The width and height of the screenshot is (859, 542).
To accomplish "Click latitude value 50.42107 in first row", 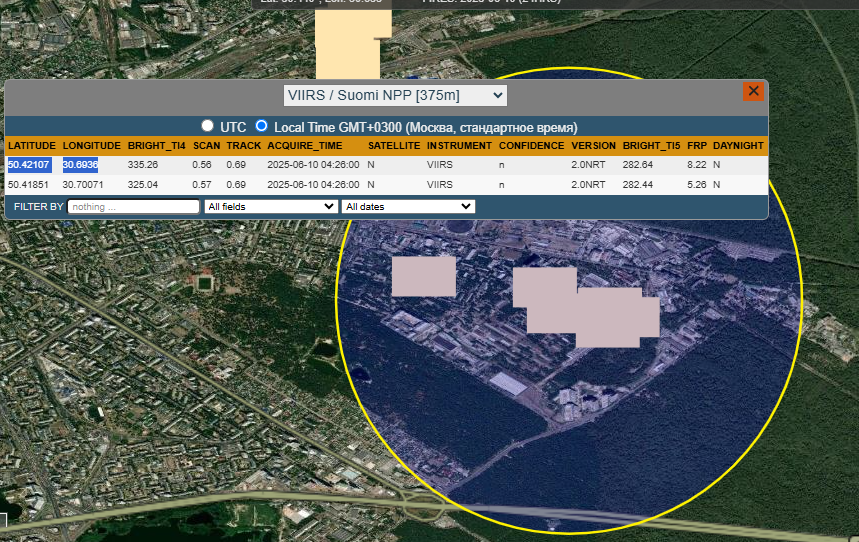I will pos(30,164).
